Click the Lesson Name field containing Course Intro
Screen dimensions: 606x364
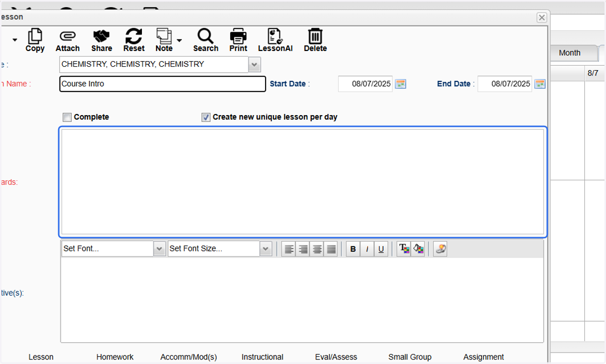click(x=163, y=84)
